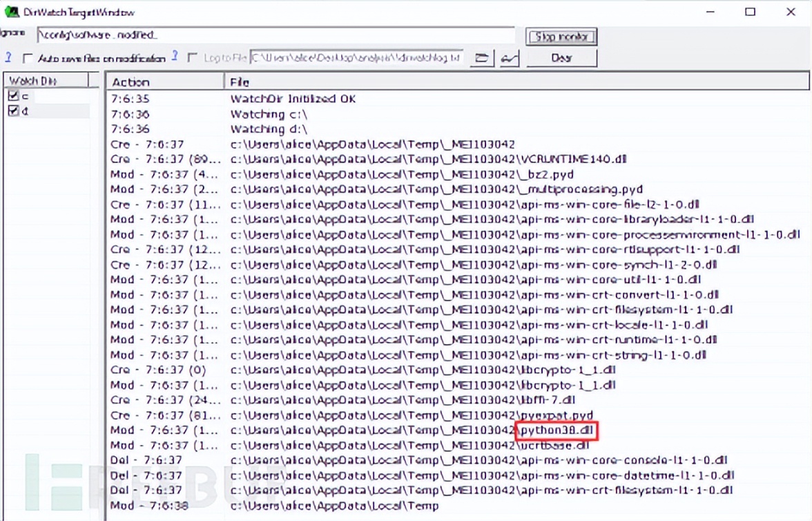812x521 pixels.
Task: Select the Mod 7:6:38 Temp folder row
Action: [x=458, y=505]
